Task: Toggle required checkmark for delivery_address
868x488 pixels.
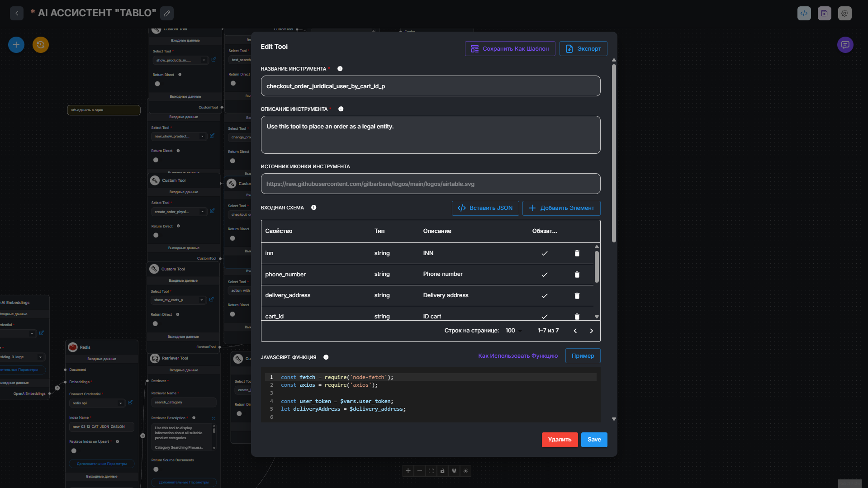Action: click(x=545, y=296)
